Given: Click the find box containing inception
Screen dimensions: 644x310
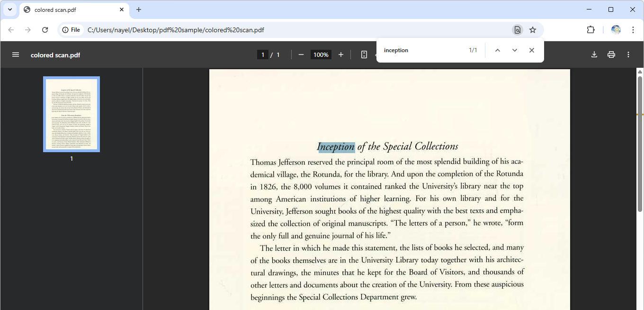Looking at the screenshot, I should click(421, 50).
